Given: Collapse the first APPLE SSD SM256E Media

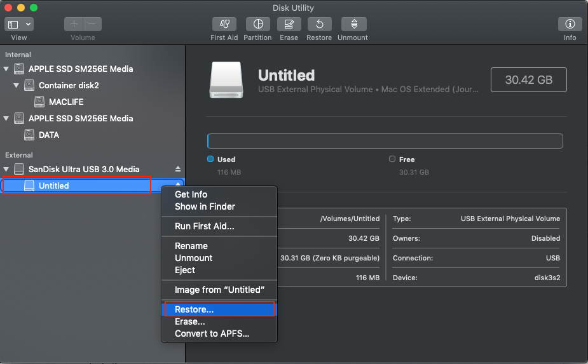Looking at the screenshot, I should click(7, 69).
